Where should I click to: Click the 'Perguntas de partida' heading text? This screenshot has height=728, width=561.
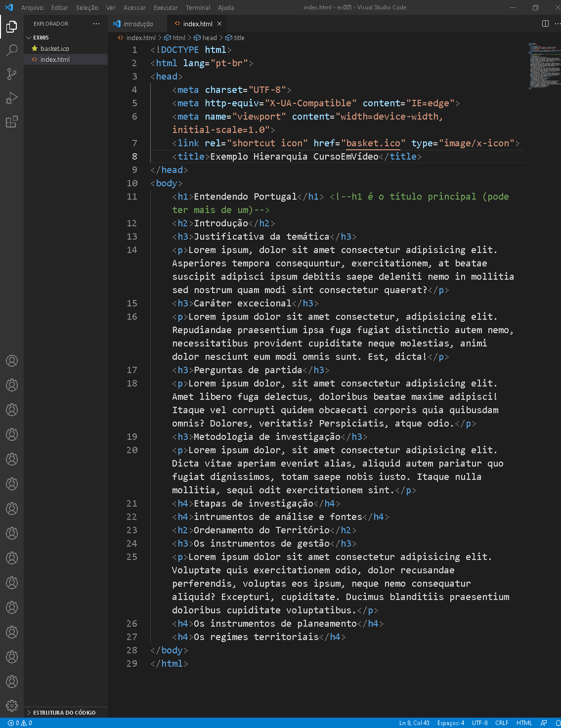(248, 370)
